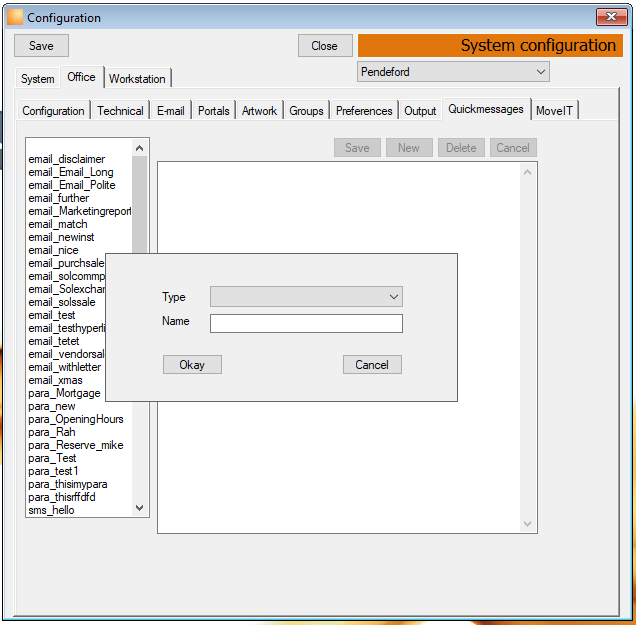Click the Close button

[324, 46]
